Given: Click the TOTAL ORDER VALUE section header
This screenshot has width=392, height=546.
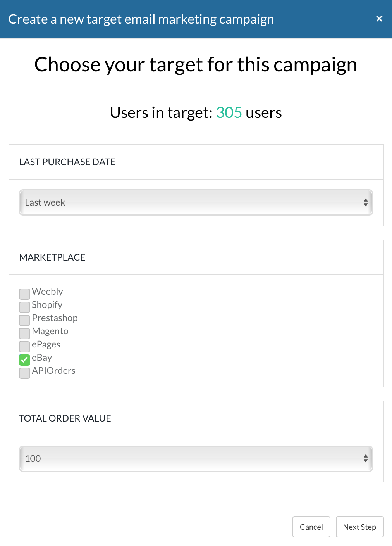Looking at the screenshot, I should (x=65, y=418).
